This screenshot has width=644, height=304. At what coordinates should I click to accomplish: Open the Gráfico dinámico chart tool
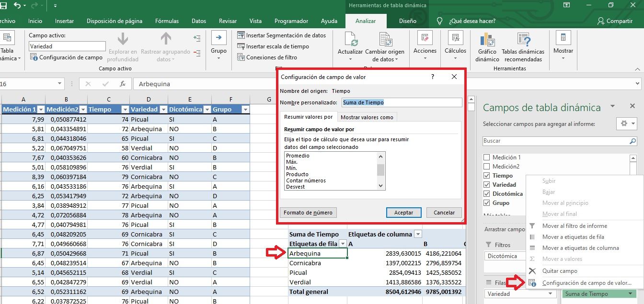coord(487,40)
